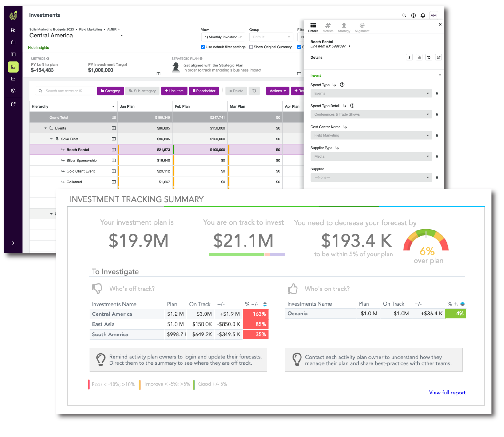Open the View Monthly Investment dropdown
The width and height of the screenshot is (504, 437).
[223, 37]
